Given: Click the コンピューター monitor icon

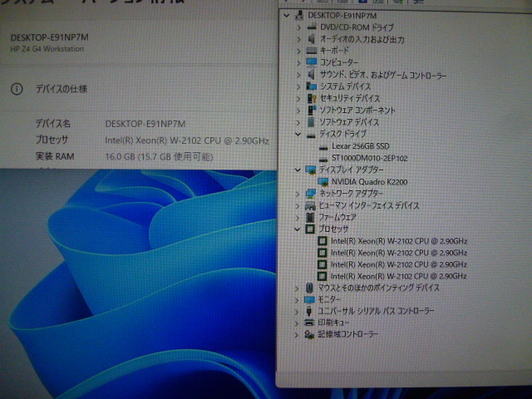Looking at the screenshot, I should click(x=311, y=62).
